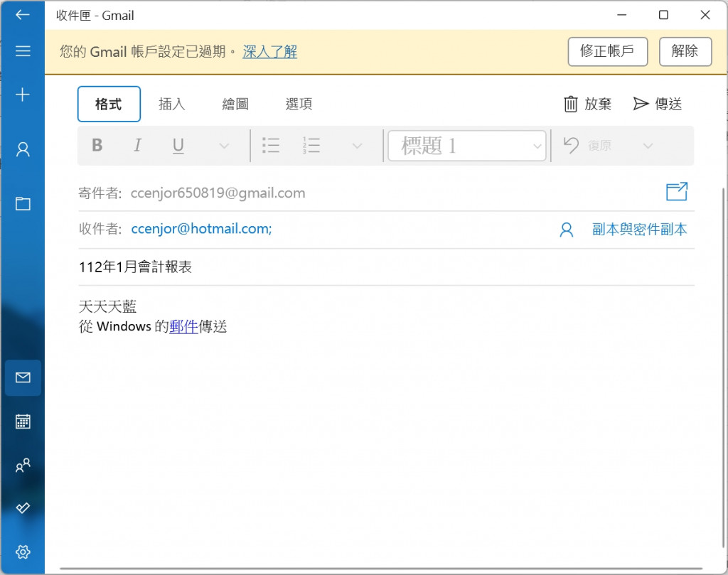Toggle bold formatting
The height and width of the screenshot is (575, 728).
(x=97, y=145)
